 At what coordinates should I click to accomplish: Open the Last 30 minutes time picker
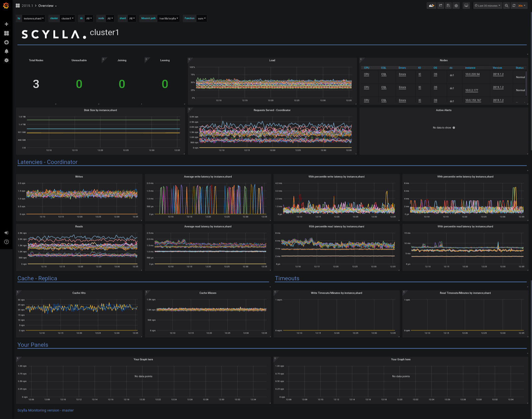coord(487,6)
